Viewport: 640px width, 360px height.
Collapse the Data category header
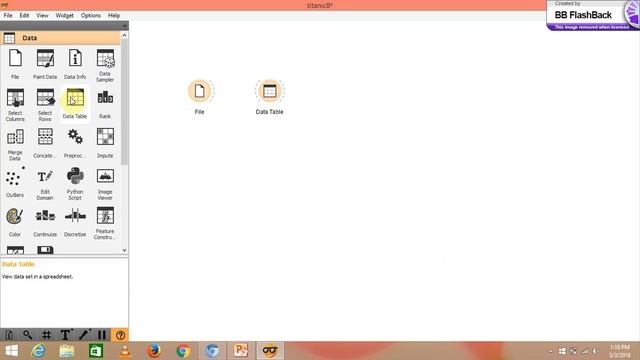60,38
